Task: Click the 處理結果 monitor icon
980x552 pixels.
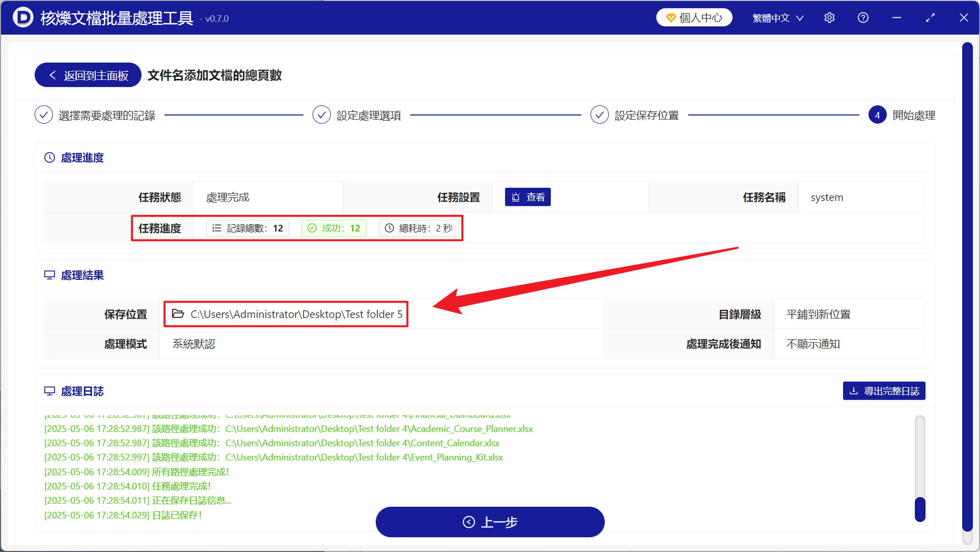Action: click(x=50, y=275)
